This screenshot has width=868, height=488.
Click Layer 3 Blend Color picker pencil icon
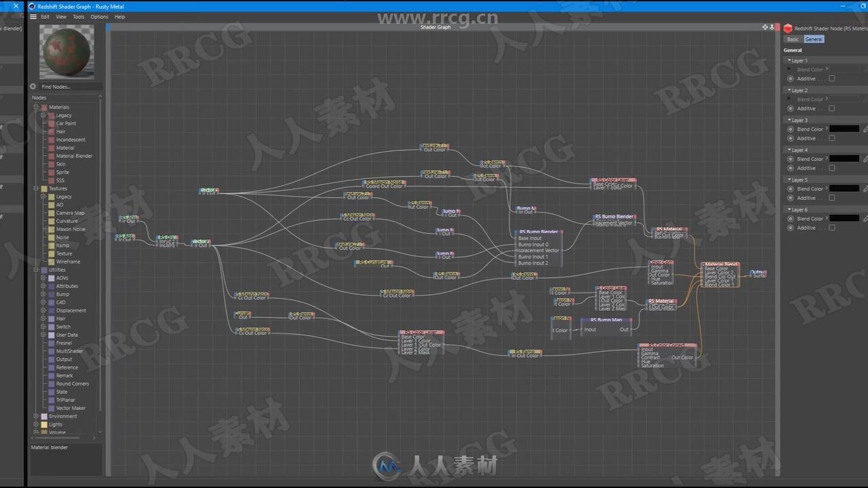(x=865, y=129)
